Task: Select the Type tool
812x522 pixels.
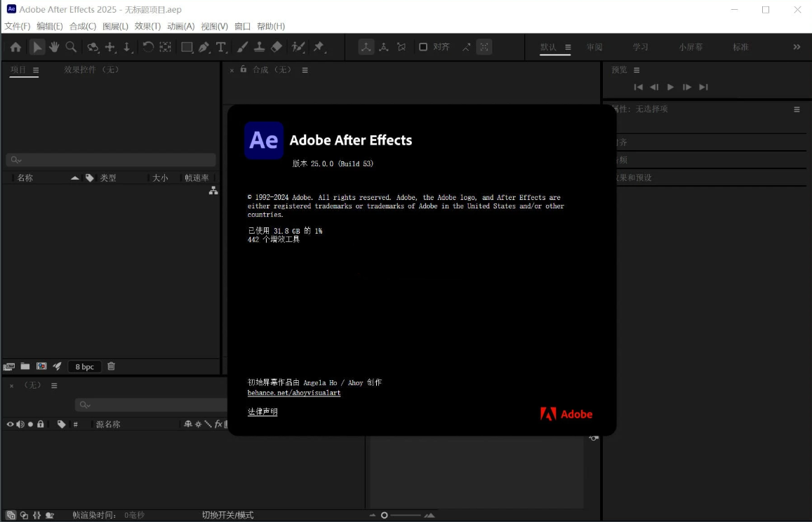Action: click(220, 46)
